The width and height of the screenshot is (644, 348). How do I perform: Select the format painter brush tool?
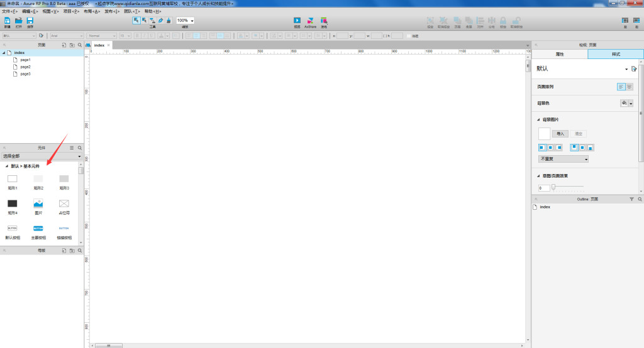click(169, 20)
